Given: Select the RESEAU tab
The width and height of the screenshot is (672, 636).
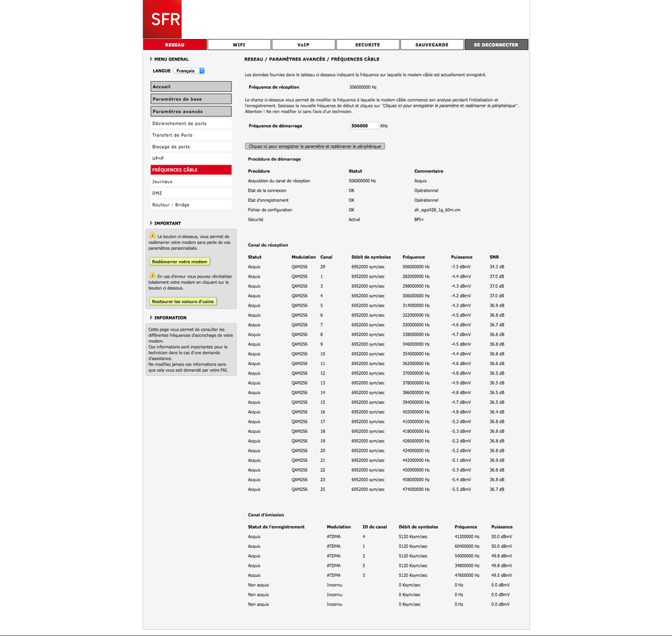Looking at the screenshot, I should [174, 44].
